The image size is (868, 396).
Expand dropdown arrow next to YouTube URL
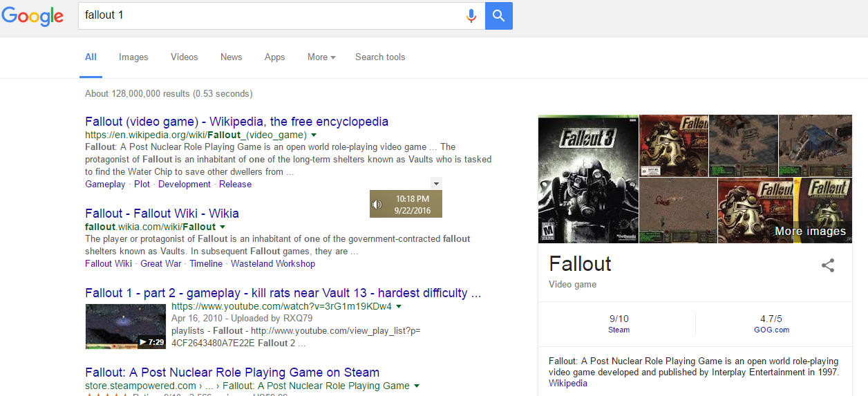[x=399, y=307]
